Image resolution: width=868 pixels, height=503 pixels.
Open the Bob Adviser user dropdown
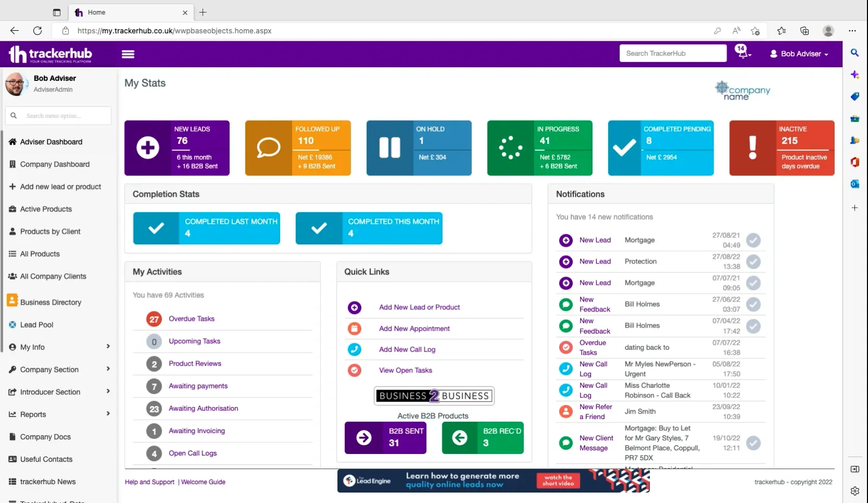[799, 54]
